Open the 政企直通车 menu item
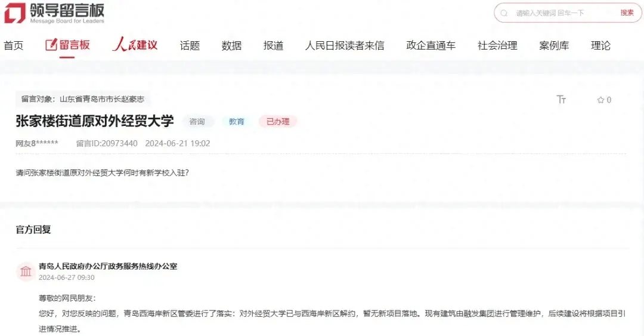This screenshot has width=644, height=336. pyautogui.click(x=431, y=45)
